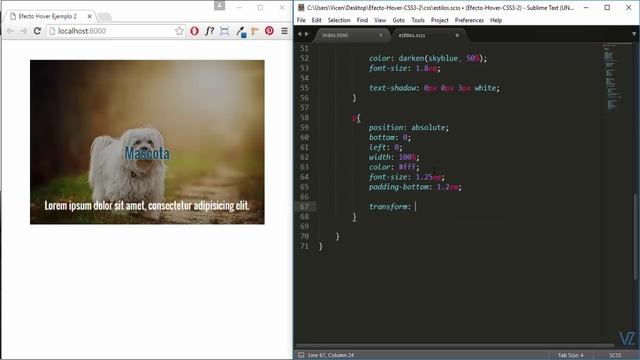Viewport: 640px width, 360px height.
Task: Click the dog image in the page
Action: tap(147, 142)
